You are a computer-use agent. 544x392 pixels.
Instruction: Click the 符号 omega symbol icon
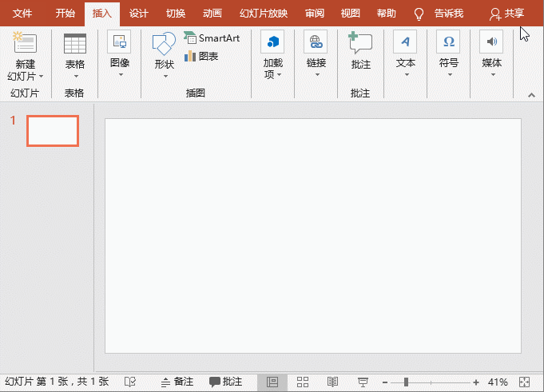click(x=448, y=42)
